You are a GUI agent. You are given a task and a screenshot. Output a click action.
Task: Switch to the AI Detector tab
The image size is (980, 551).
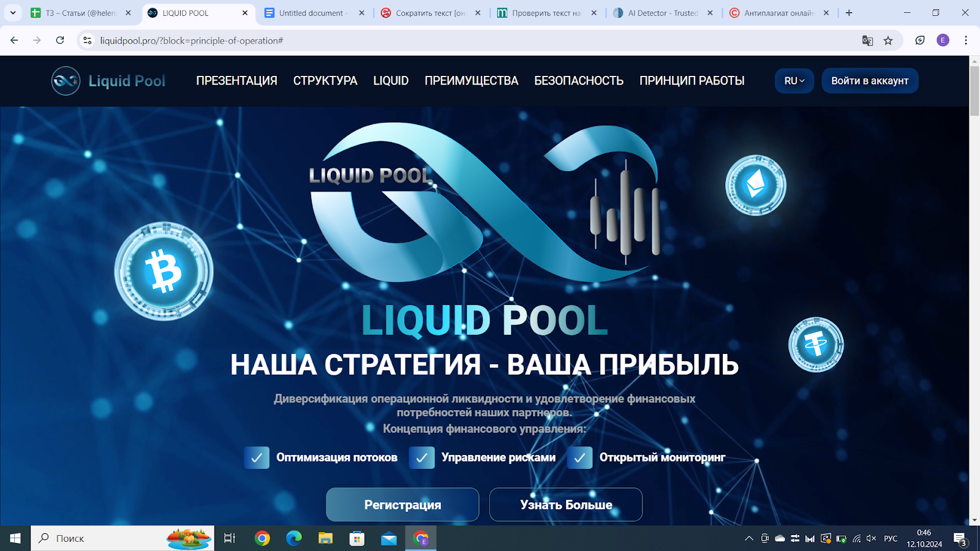tap(658, 12)
